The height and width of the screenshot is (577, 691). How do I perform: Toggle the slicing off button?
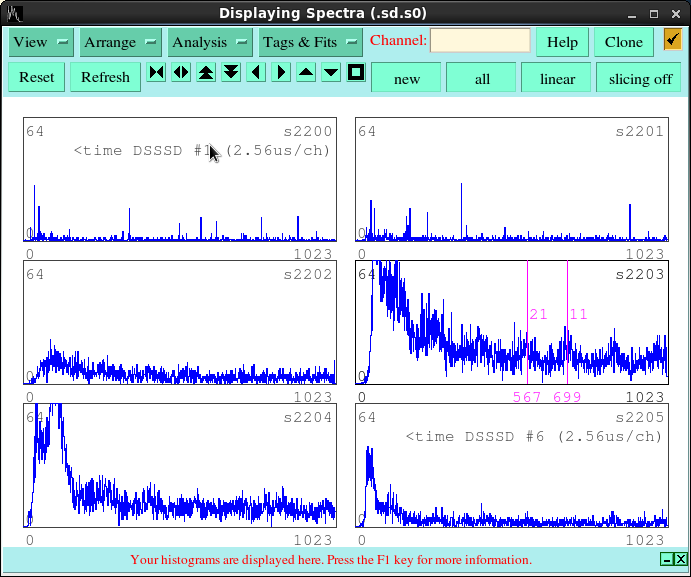640,79
